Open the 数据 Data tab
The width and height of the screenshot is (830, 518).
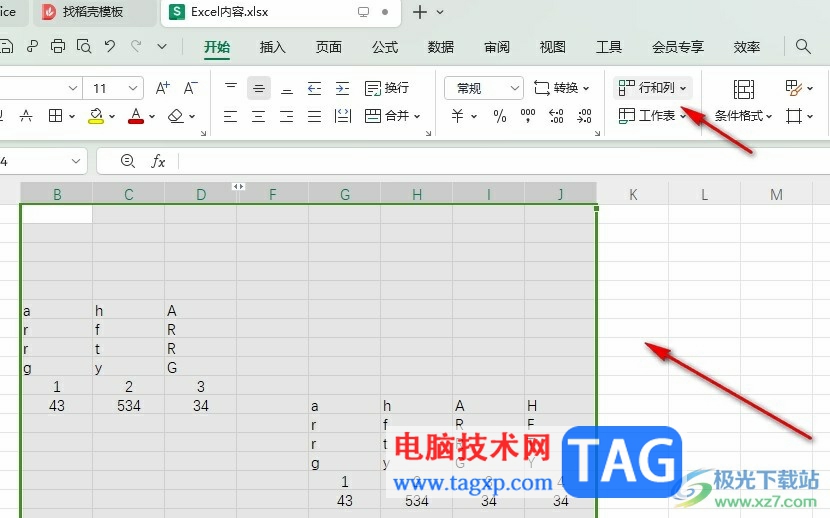click(441, 47)
